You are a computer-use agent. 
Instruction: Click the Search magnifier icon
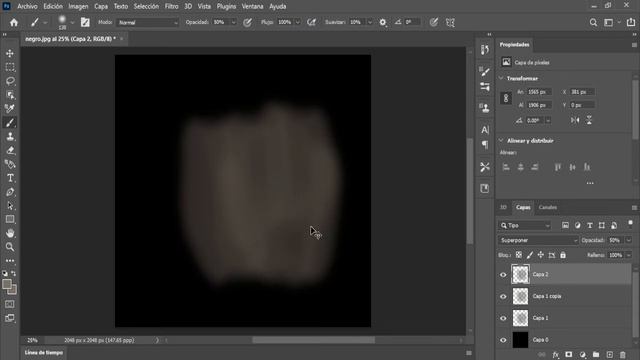pos(593,22)
